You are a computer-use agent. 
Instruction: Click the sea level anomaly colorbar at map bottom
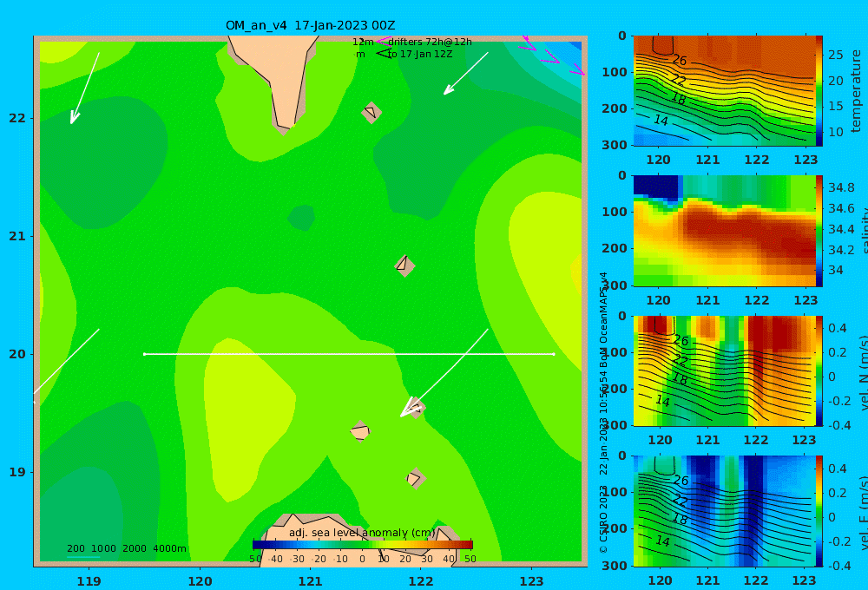[x=363, y=545]
